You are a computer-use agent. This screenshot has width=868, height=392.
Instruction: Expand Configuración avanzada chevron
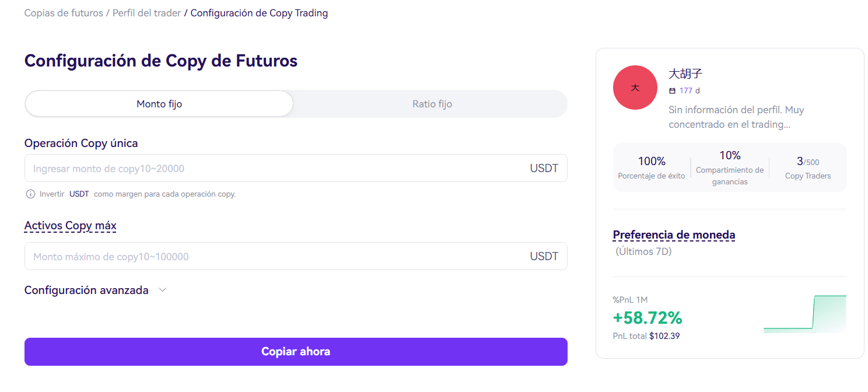[163, 290]
